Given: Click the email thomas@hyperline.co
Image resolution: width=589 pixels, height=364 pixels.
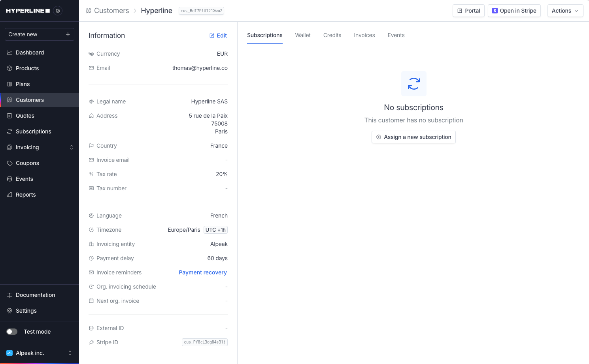Looking at the screenshot, I should tap(200, 68).
